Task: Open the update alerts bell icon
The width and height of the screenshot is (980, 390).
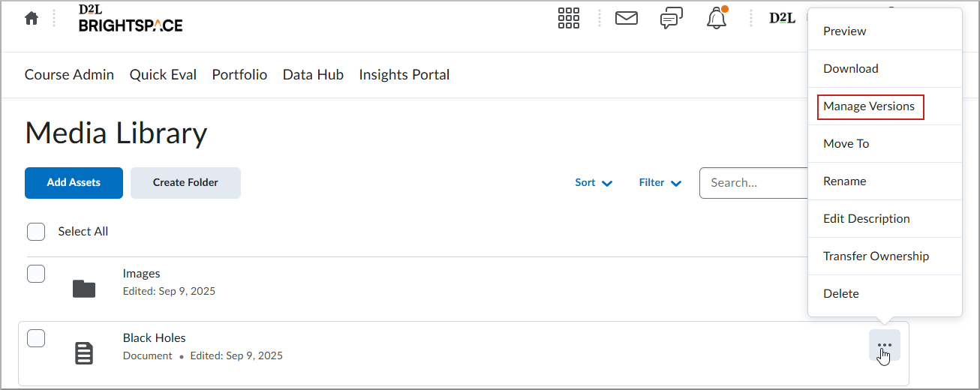Action: click(717, 18)
